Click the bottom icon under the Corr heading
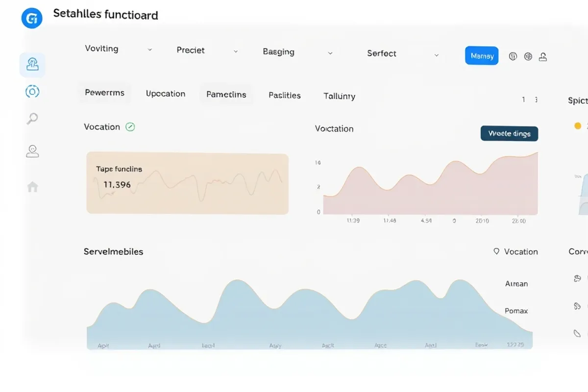 click(x=577, y=333)
